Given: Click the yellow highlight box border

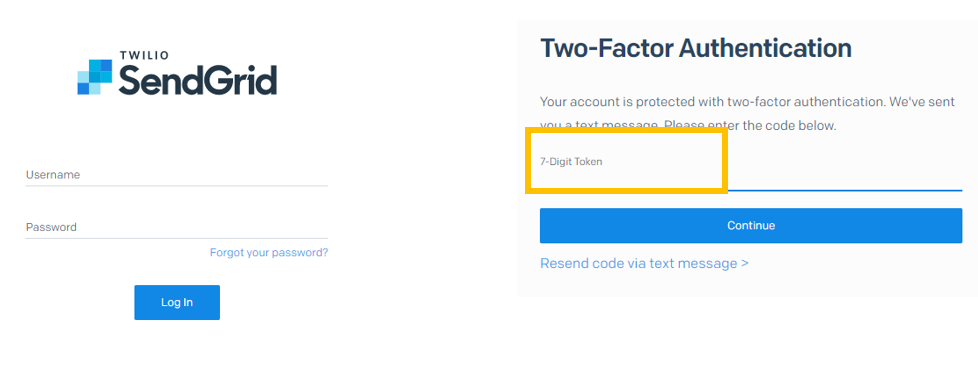Looking at the screenshot, I should point(626,132).
